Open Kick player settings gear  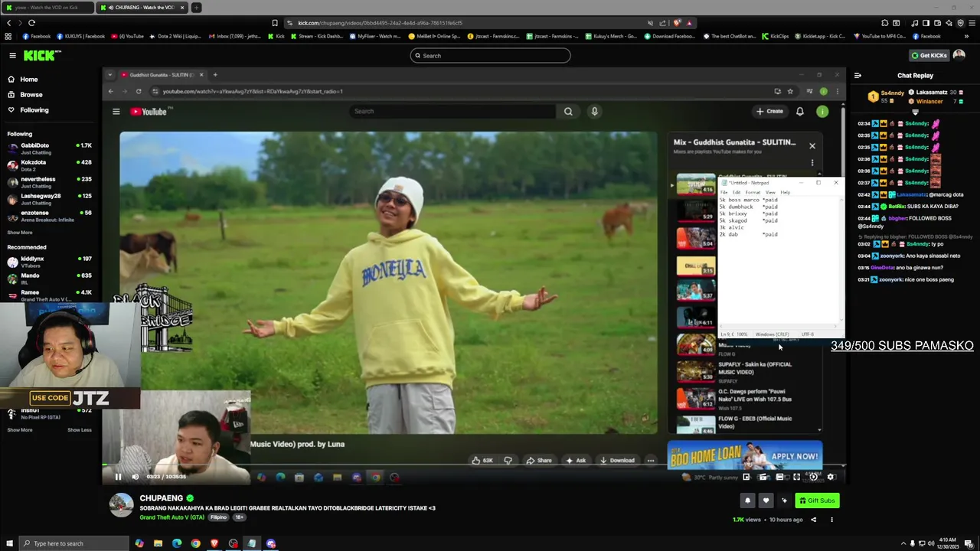(x=831, y=477)
